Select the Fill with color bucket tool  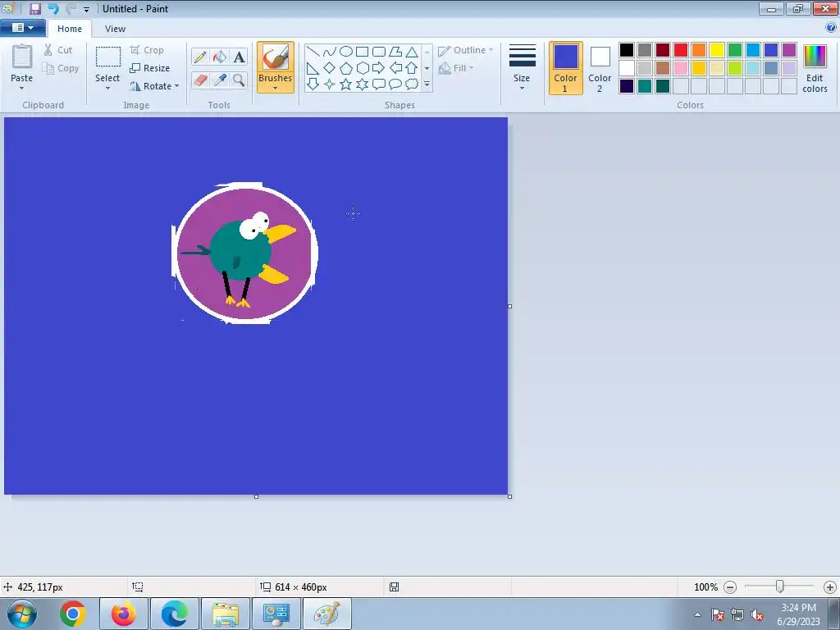tap(220, 57)
